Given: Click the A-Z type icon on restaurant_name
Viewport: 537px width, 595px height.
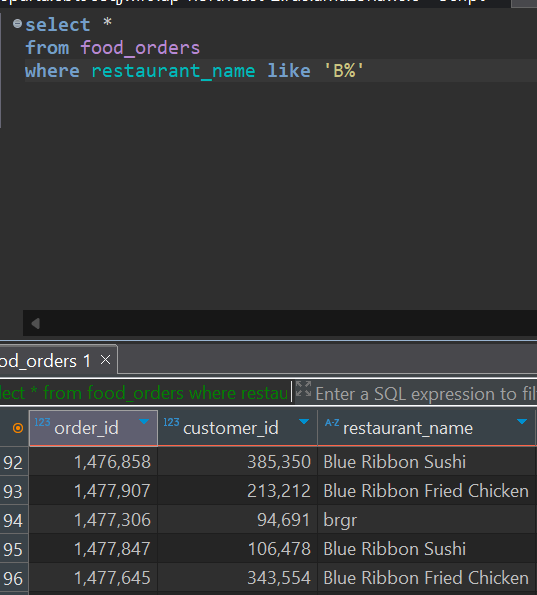Looking at the screenshot, I should pyautogui.click(x=332, y=422).
